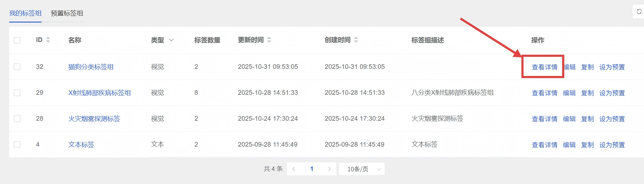The height and width of the screenshot is (184, 644).
Task: Open the 类型 column filter dropdown
Action: tap(171, 40)
